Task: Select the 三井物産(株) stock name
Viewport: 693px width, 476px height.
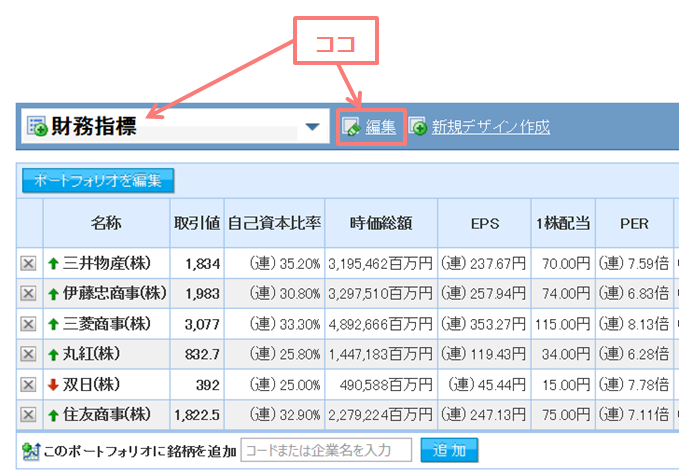Action: [107, 263]
